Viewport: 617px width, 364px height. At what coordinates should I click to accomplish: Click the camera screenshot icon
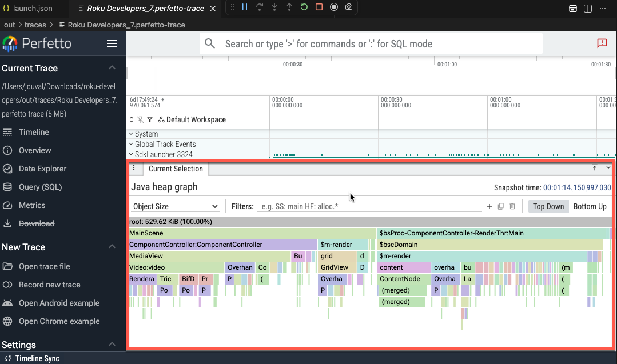[x=349, y=7]
